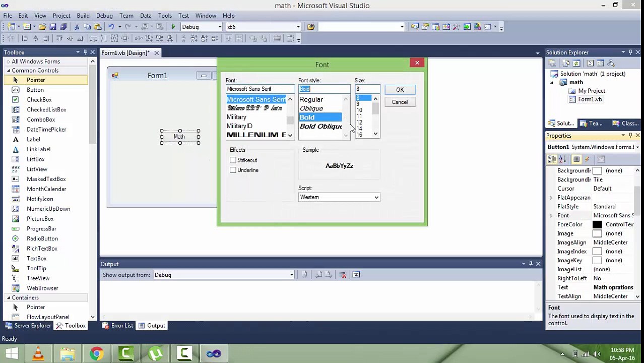This screenshot has height=363, width=644.
Task: Start debugging with the green play icon
Action: click(173, 27)
